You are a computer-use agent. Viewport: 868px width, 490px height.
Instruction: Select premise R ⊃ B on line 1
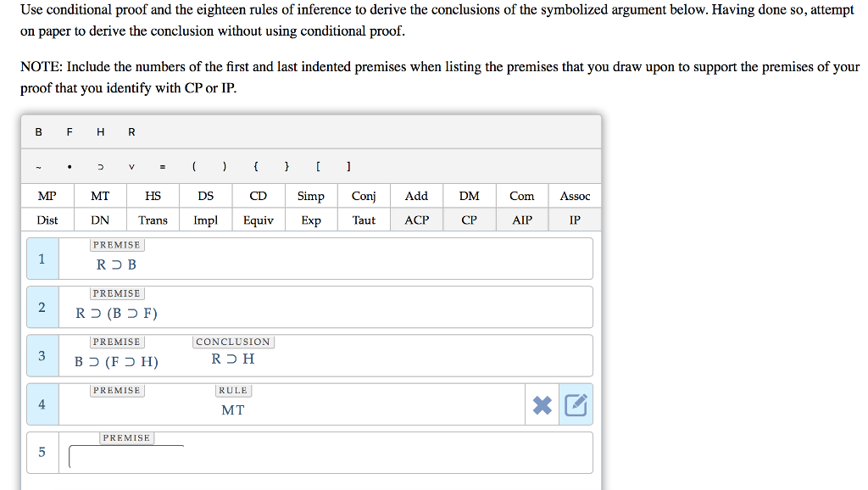(116, 264)
